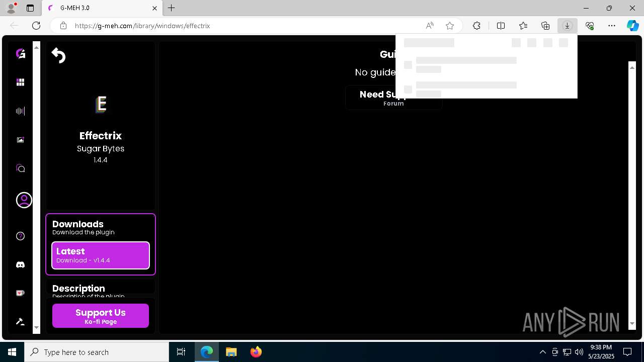Open the notification center

(627, 352)
